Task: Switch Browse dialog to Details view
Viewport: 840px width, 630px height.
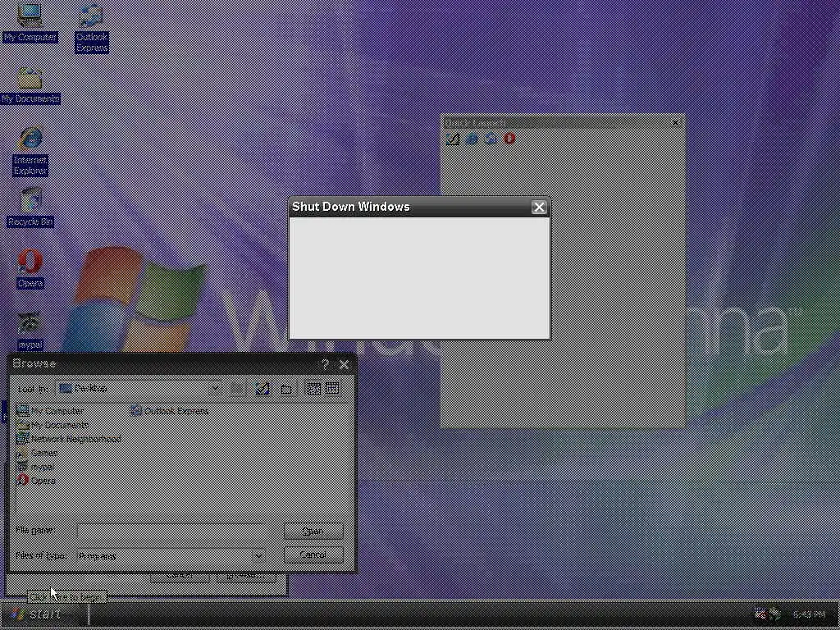Action: tap(332, 388)
